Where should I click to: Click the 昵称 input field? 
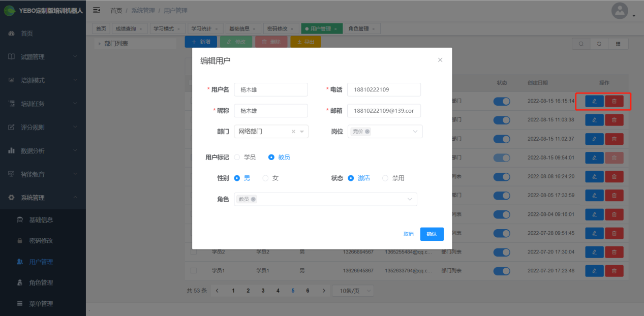pyautogui.click(x=271, y=111)
